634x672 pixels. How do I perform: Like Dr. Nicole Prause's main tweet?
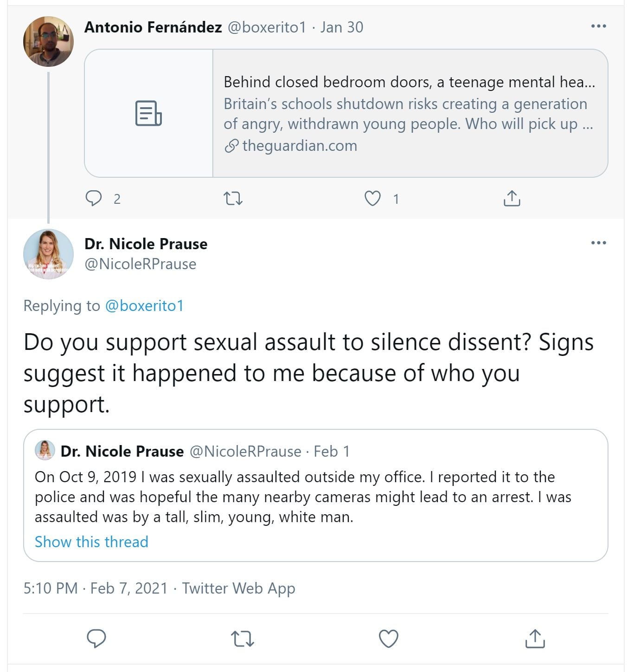tap(389, 639)
